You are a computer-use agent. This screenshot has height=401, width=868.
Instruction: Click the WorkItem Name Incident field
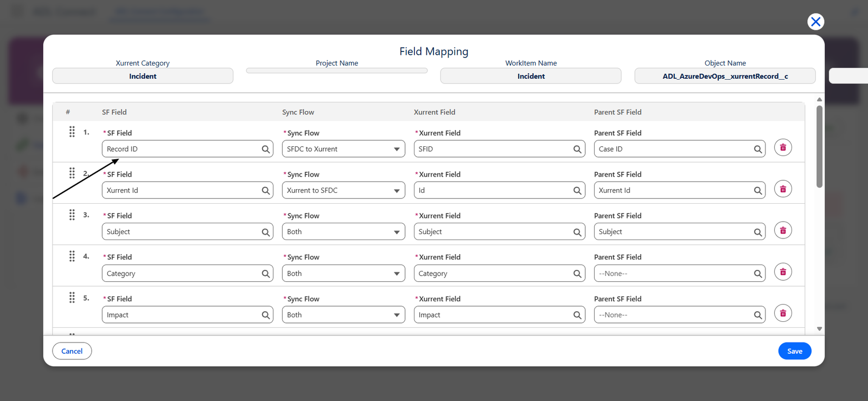coord(531,76)
